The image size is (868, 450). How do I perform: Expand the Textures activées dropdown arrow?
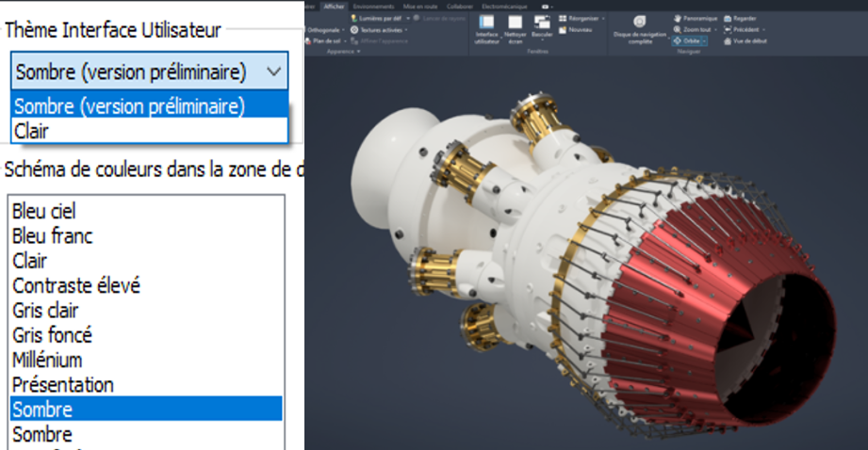tap(406, 30)
